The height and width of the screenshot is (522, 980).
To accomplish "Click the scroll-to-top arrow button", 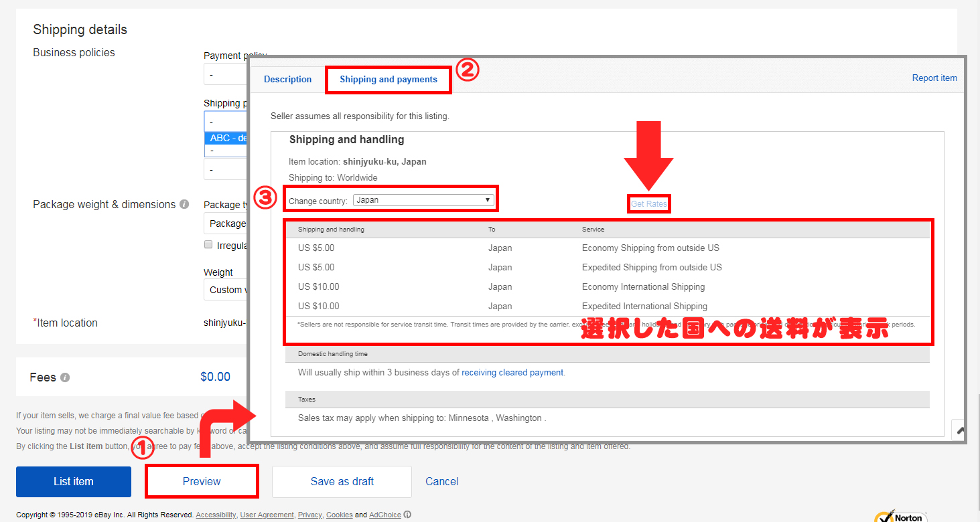I will 959,430.
